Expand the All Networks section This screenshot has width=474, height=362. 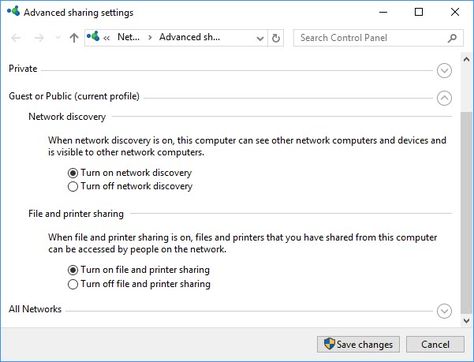(444, 311)
